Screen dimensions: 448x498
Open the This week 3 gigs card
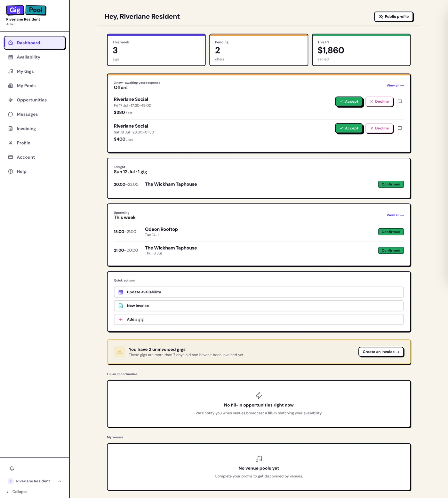(x=156, y=50)
